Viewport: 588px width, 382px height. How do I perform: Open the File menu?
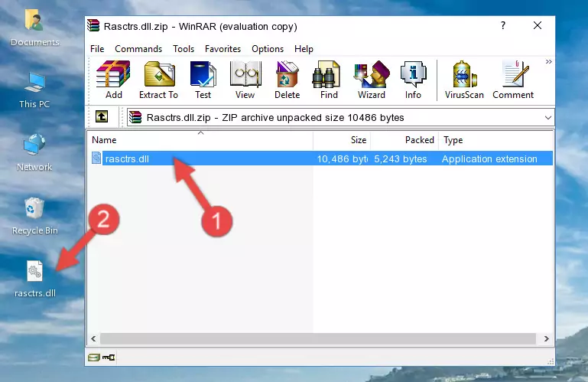point(97,49)
